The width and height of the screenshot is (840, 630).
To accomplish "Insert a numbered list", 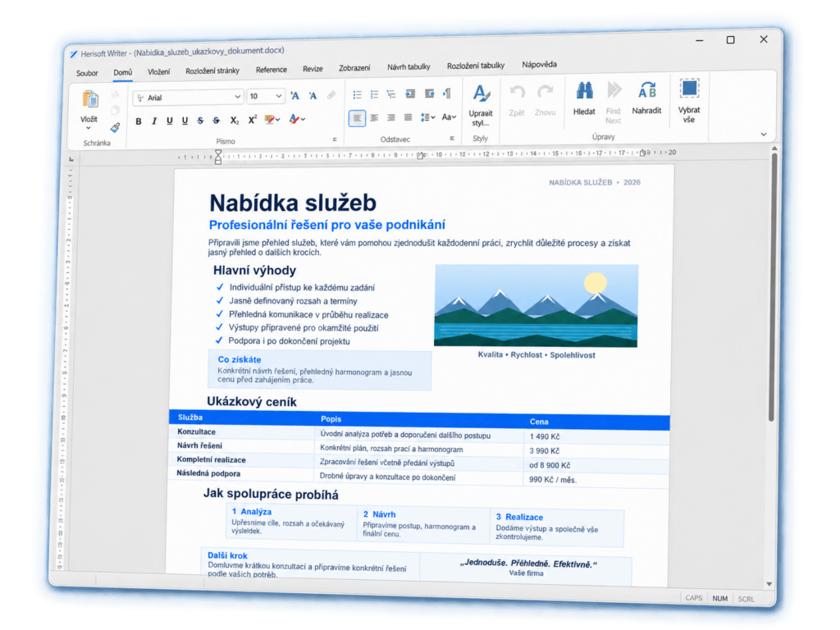I will (x=374, y=95).
